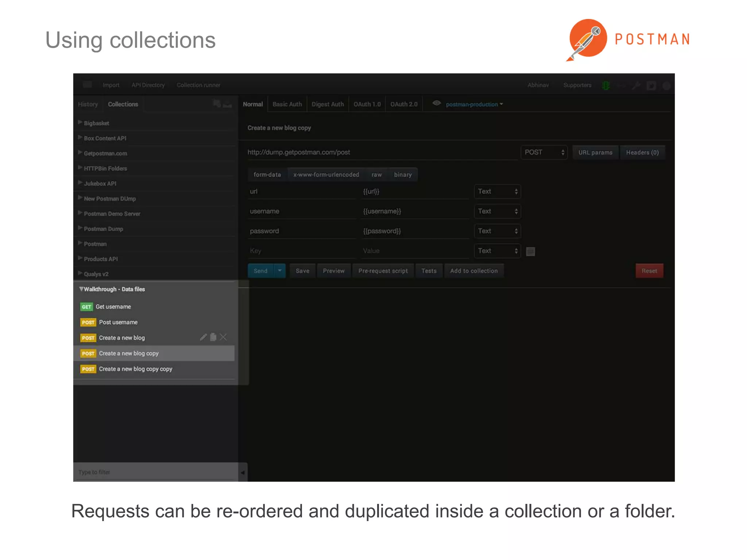The image size is (747, 560).
Task: Click the Preview button
Action: pos(333,271)
